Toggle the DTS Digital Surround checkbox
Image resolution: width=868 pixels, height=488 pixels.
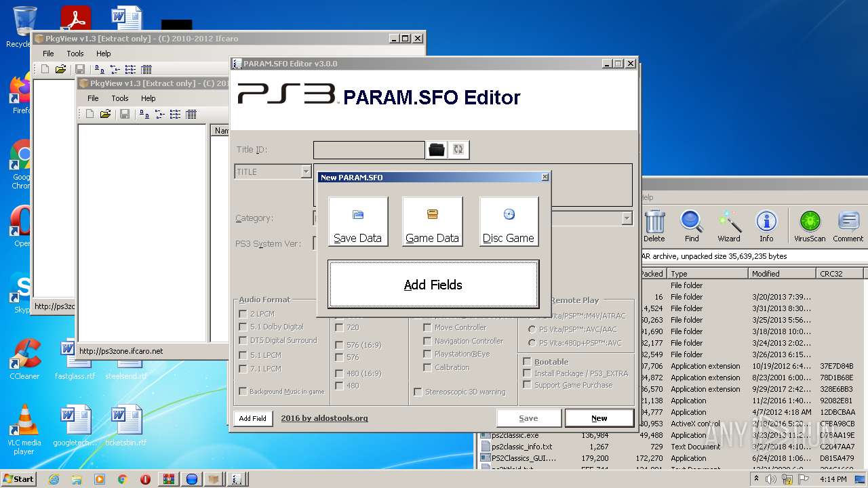pos(243,340)
